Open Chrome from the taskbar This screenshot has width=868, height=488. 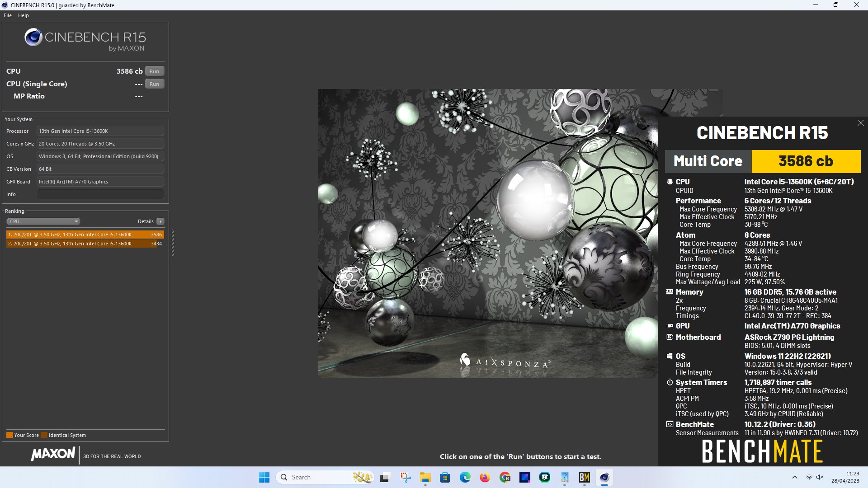pos(505,477)
